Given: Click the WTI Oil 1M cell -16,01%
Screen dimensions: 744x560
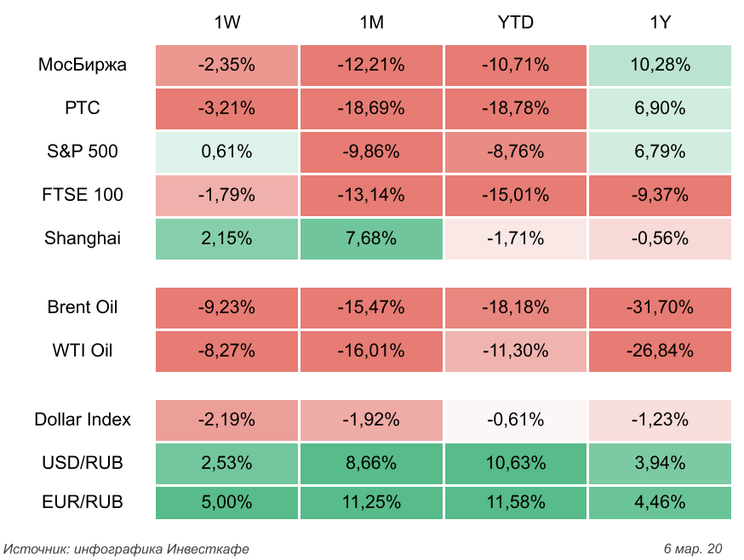Looking at the screenshot, I should (x=371, y=351).
